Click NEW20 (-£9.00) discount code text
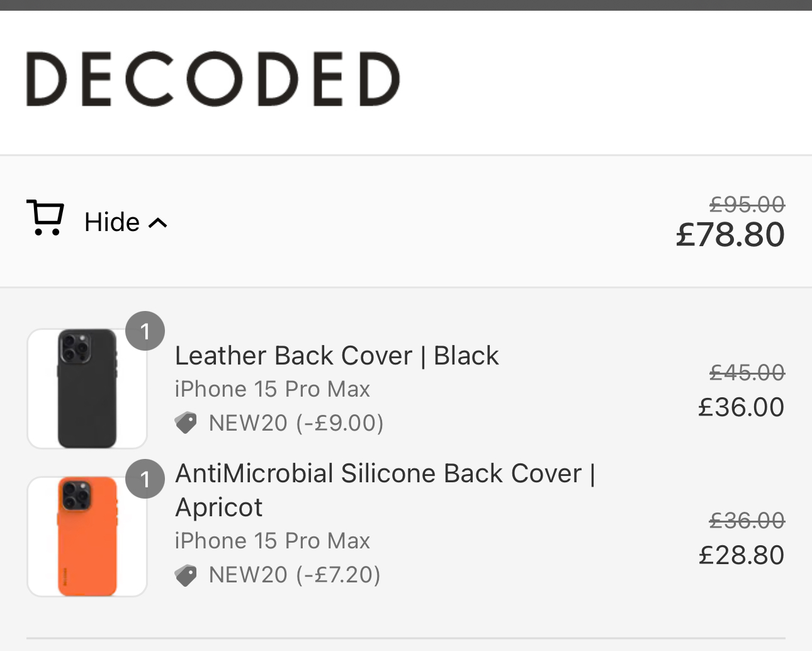This screenshot has width=812, height=651. click(x=296, y=423)
